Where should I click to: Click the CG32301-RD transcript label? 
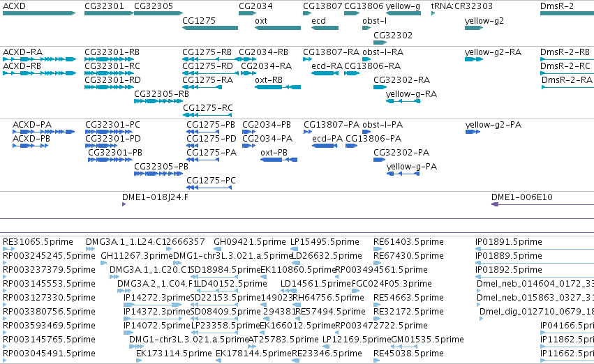(112, 80)
